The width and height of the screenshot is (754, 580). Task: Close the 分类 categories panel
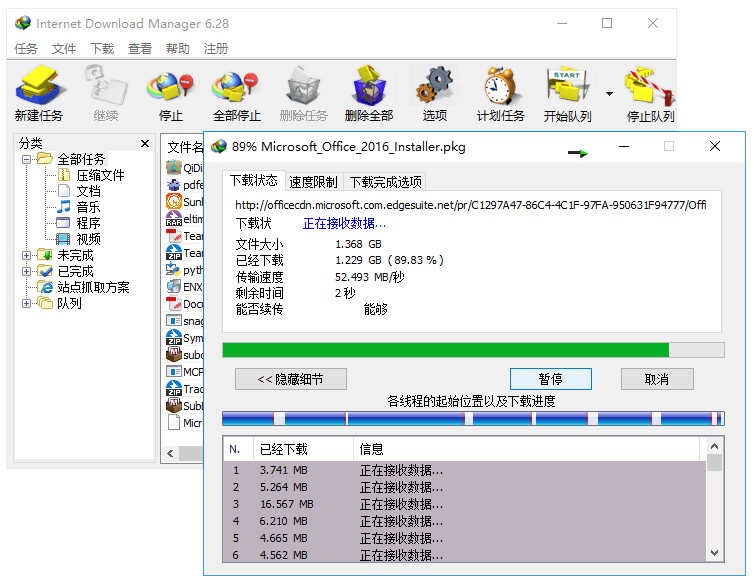point(145,143)
